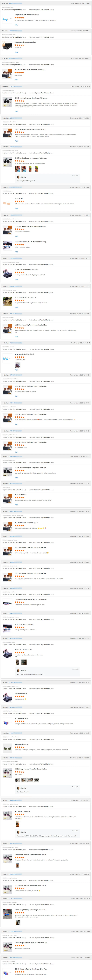
Task: Click the star rating under '240pcs sunglasses as attached'
Action: 19,45
